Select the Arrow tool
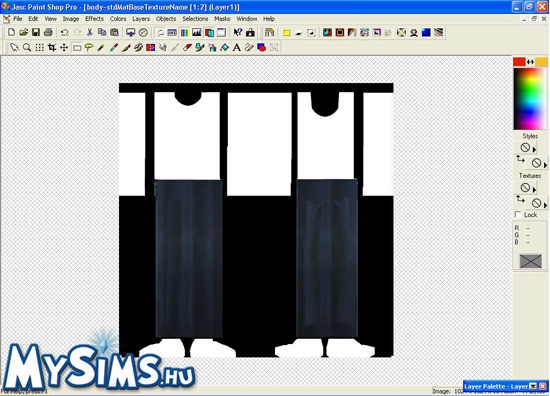The height and width of the screenshot is (396, 550). 14,47
